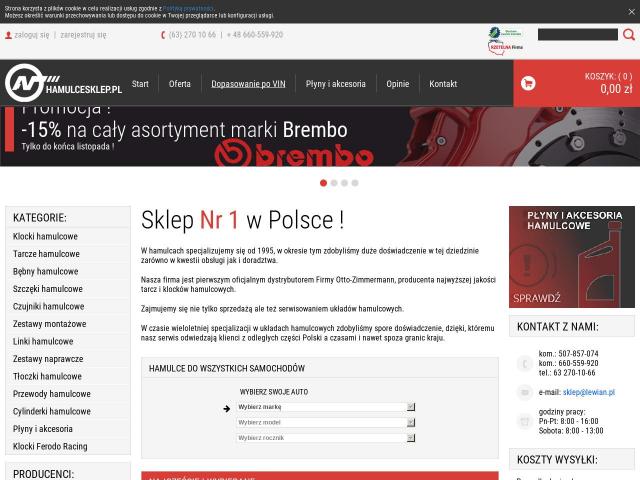Open category 'Klocki Ferodo Racing'
This screenshot has width=640, height=480.
pos(50,447)
